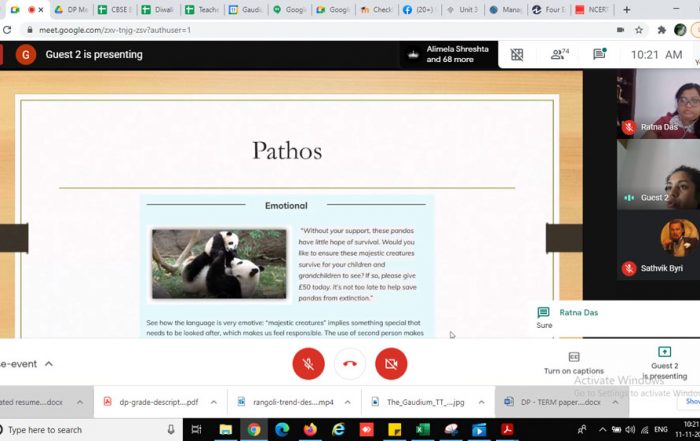
Task: Expand options for The_Gaudium_TT jpg download
Action: 481,402
